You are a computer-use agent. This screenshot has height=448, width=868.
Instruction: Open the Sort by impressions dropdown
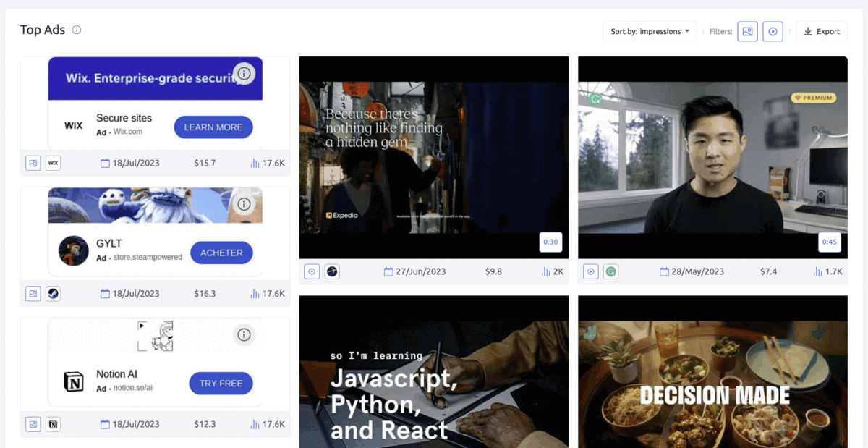(649, 31)
